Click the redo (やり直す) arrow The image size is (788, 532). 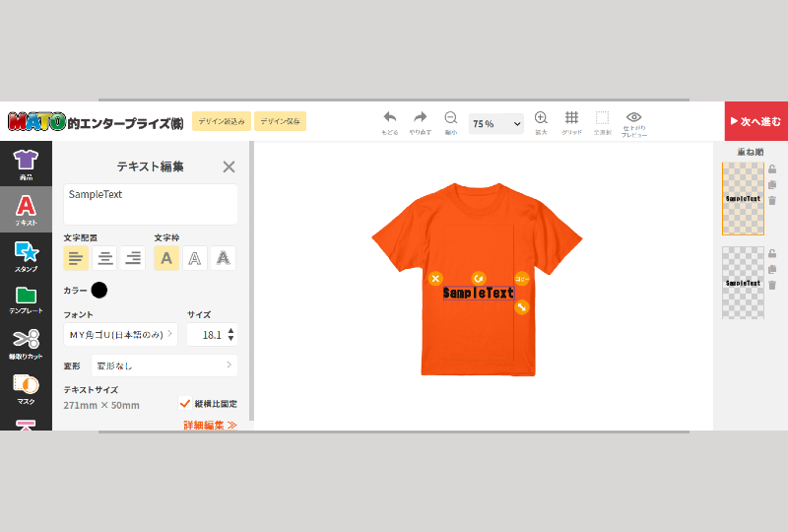pos(421,121)
